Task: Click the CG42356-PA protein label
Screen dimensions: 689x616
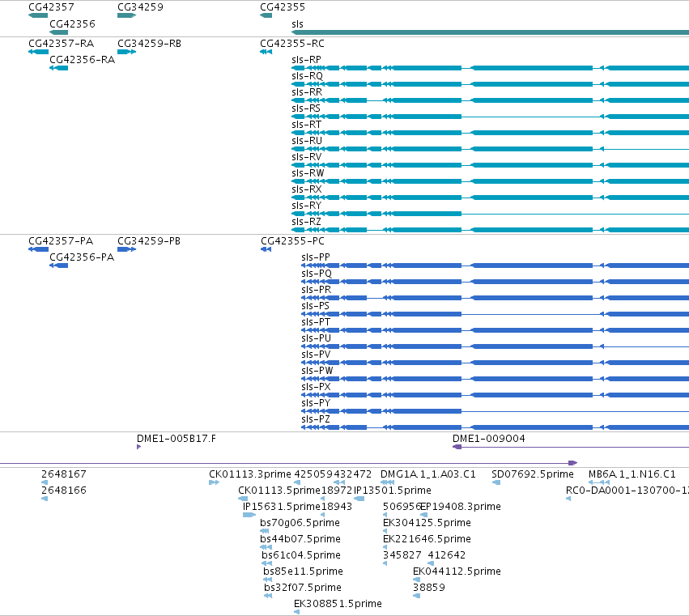Action: (x=82, y=257)
